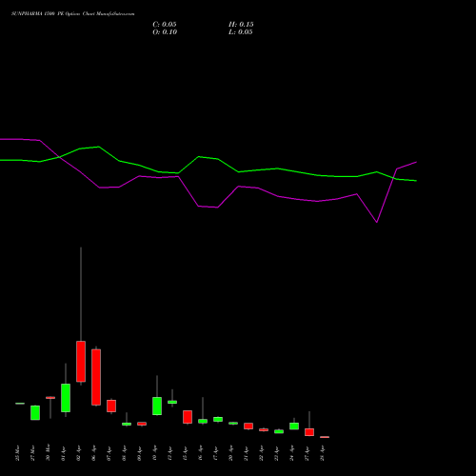Click the last small red candle above 28 Apr

tap(325, 437)
